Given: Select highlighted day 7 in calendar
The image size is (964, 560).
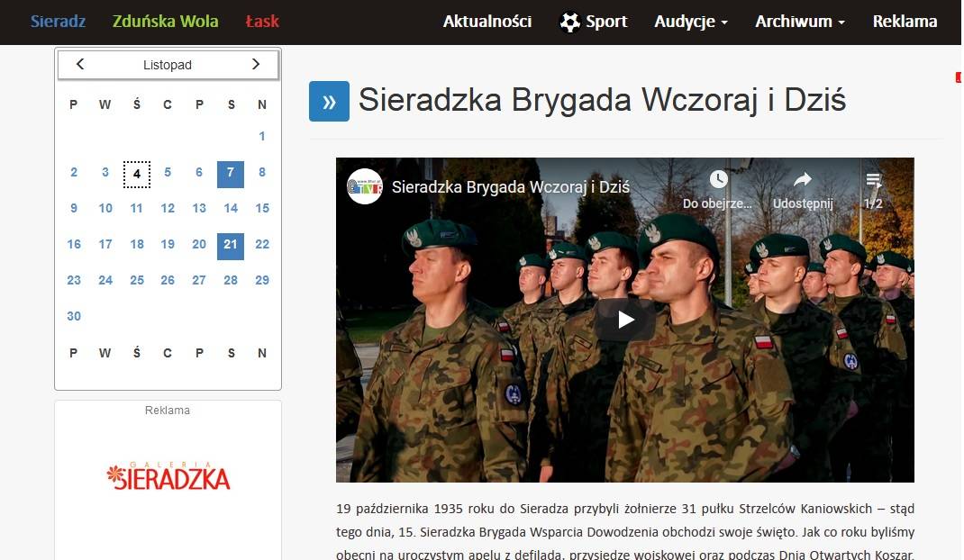Looking at the screenshot, I should (231, 174).
